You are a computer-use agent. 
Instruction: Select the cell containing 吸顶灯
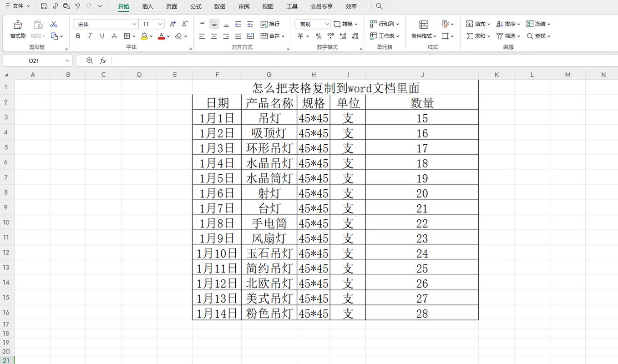pyautogui.click(x=269, y=133)
